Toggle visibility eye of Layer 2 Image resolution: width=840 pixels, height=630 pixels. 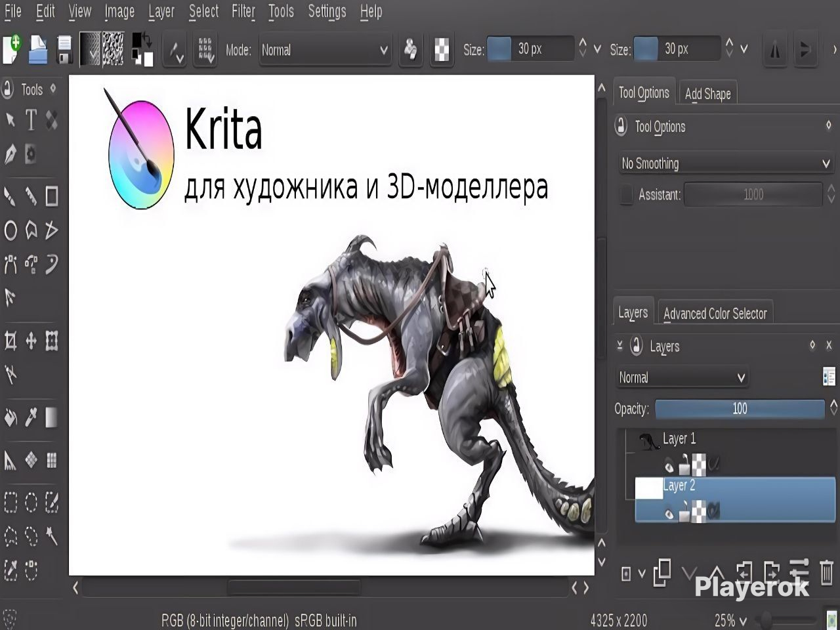coord(669,514)
